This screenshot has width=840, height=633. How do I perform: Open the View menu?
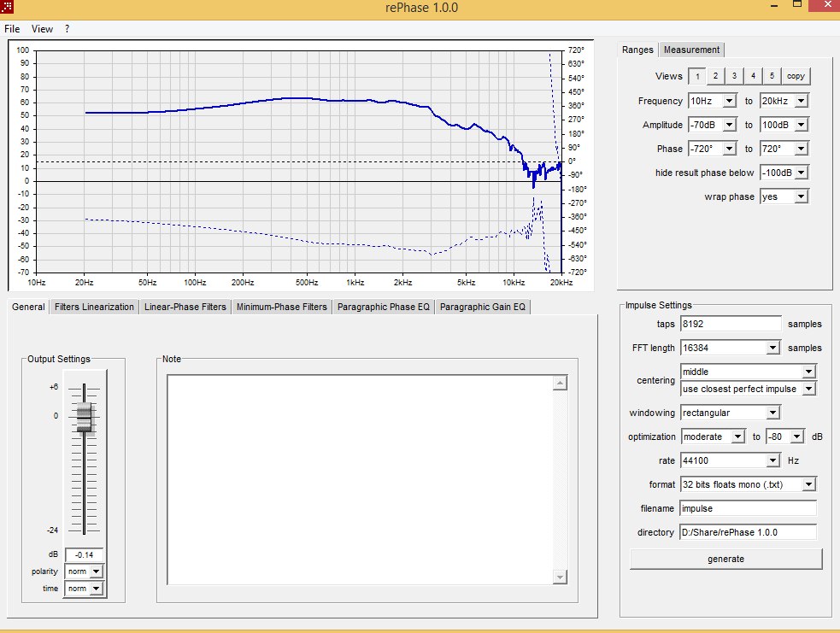point(42,29)
